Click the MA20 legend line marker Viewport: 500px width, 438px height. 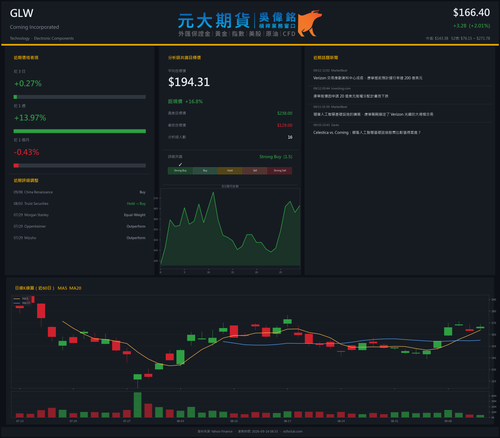pyautogui.click(x=17, y=303)
